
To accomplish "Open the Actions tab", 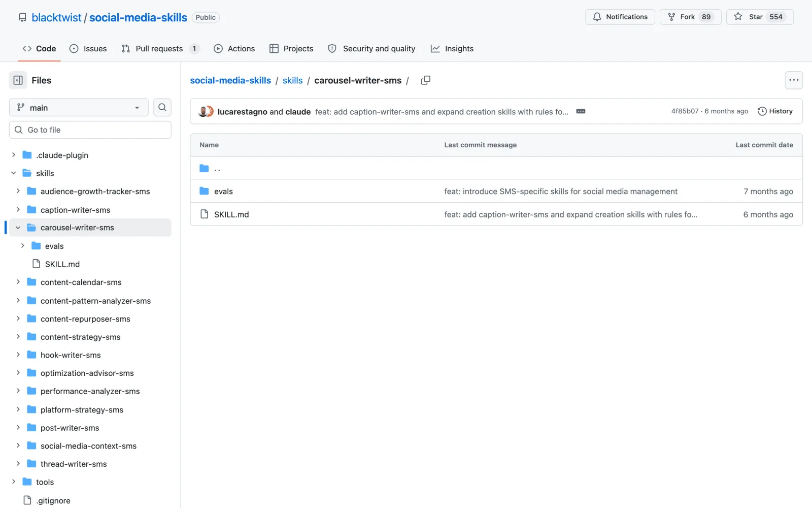I will (x=234, y=48).
